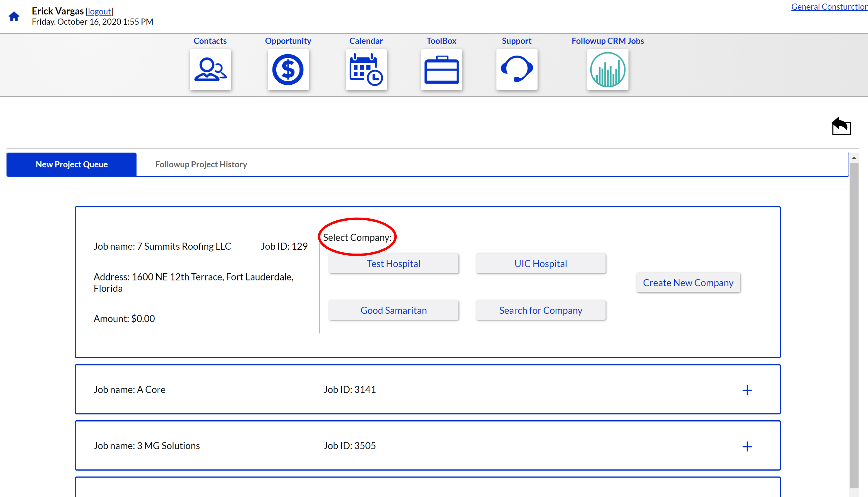
Task: Click the scrollbar up arrow
Action: pos(854,158)
